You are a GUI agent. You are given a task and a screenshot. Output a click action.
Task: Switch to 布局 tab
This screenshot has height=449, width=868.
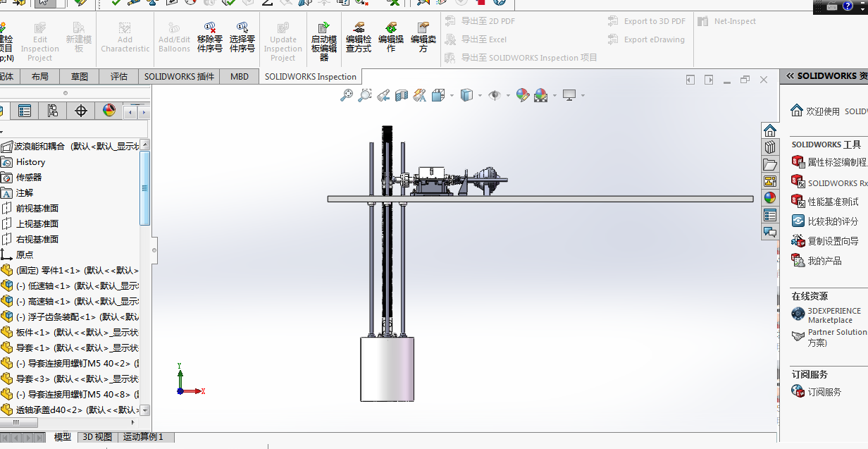[x=40, y=76]
